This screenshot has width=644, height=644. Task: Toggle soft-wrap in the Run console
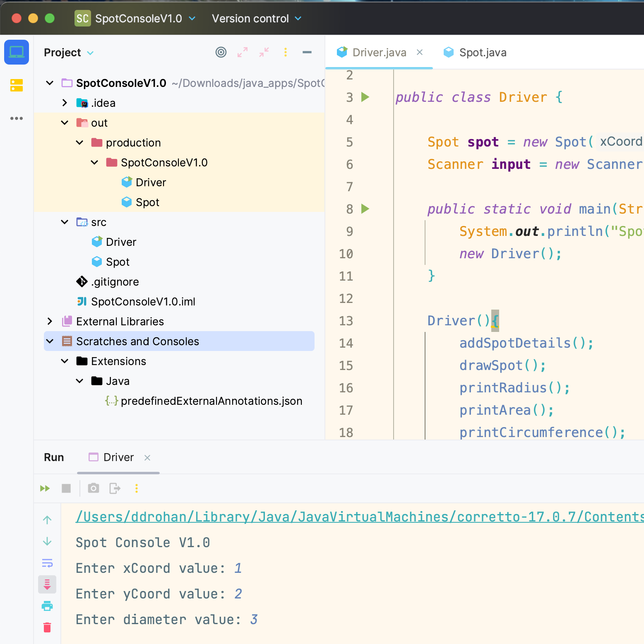point(47,563)
